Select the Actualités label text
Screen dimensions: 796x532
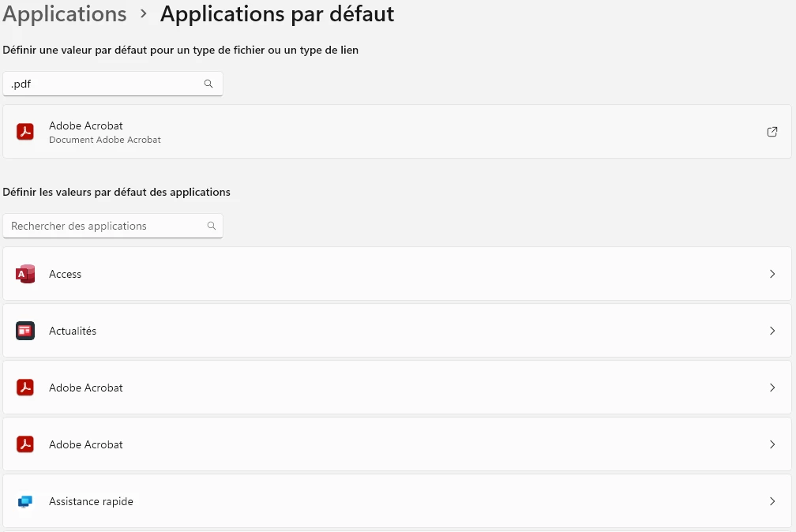(x=73, y=331)
